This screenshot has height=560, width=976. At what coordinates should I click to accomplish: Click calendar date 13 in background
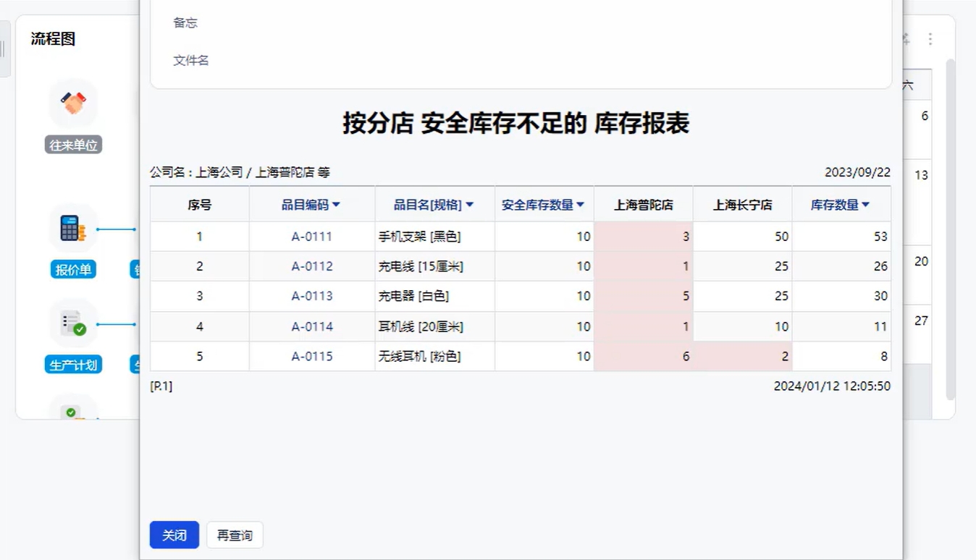point(921,175)
